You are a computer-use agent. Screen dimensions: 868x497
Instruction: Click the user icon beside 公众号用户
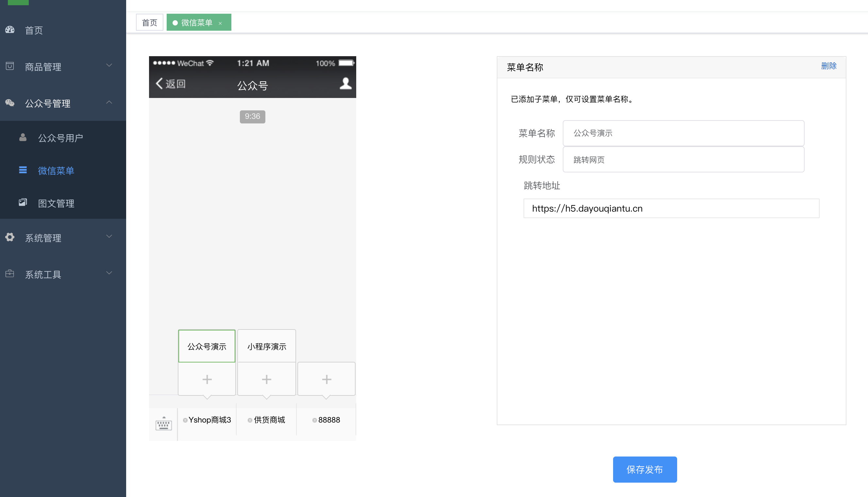click(23, 137)
